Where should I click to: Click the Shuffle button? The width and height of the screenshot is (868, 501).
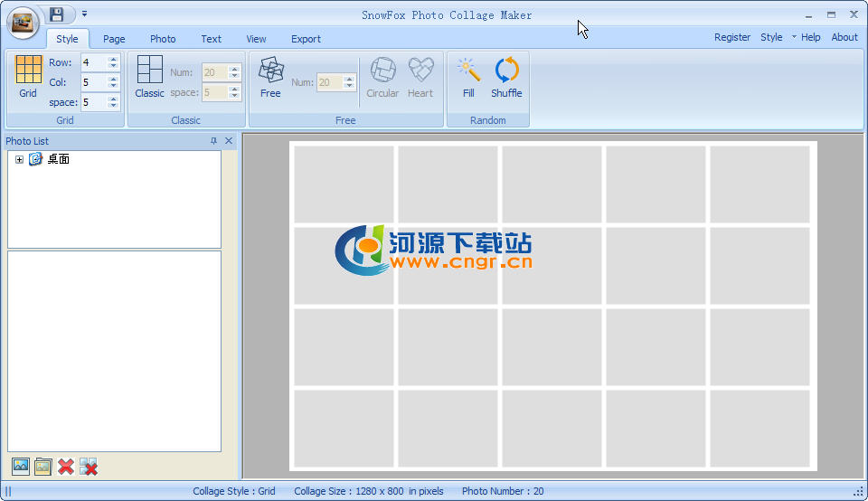[x=506, y=77]
